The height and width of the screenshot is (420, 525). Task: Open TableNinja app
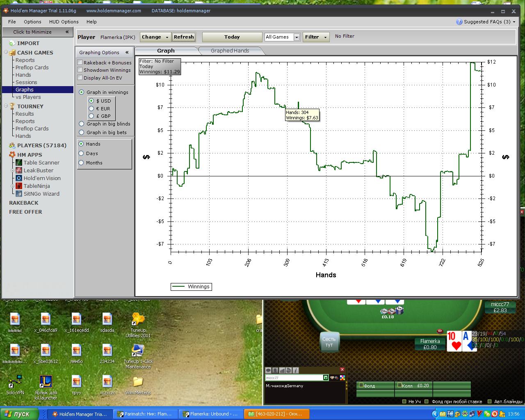(x=33, y=186)
